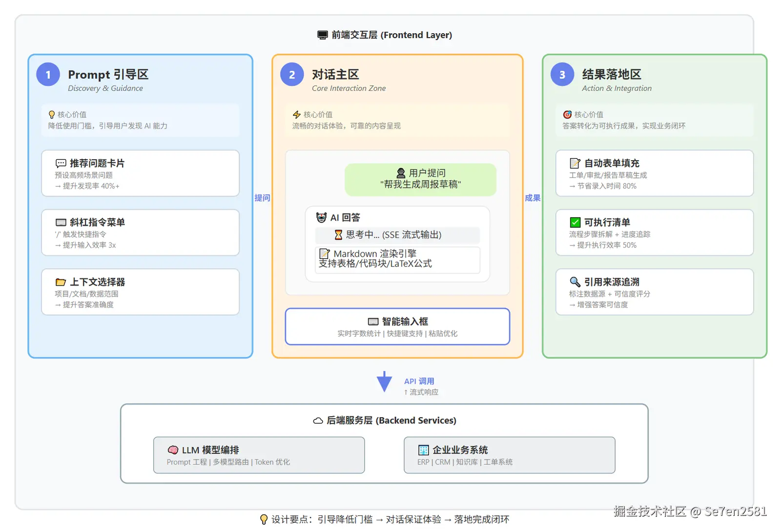The width and height of the screenshot is (781, 532).
Task: Click the magnifier icon of 引用来源追溯
Action: point(575,282)
